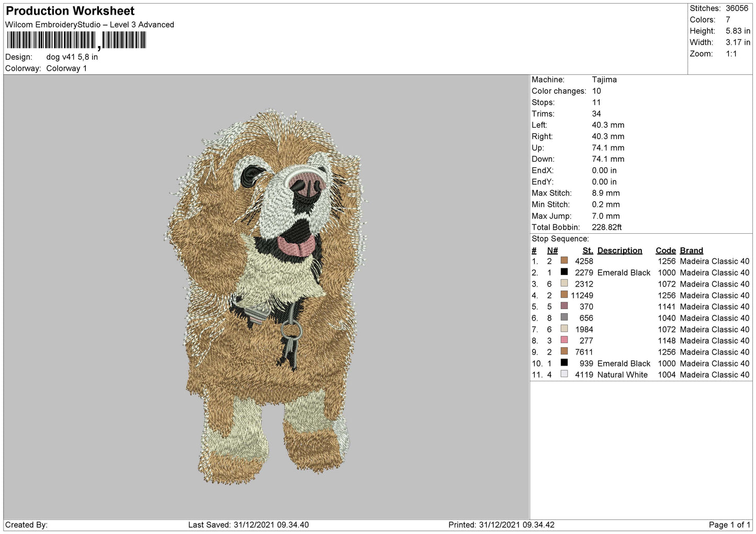
Task: Click the black swatch in stop row 10
Action: click(564, 362)
